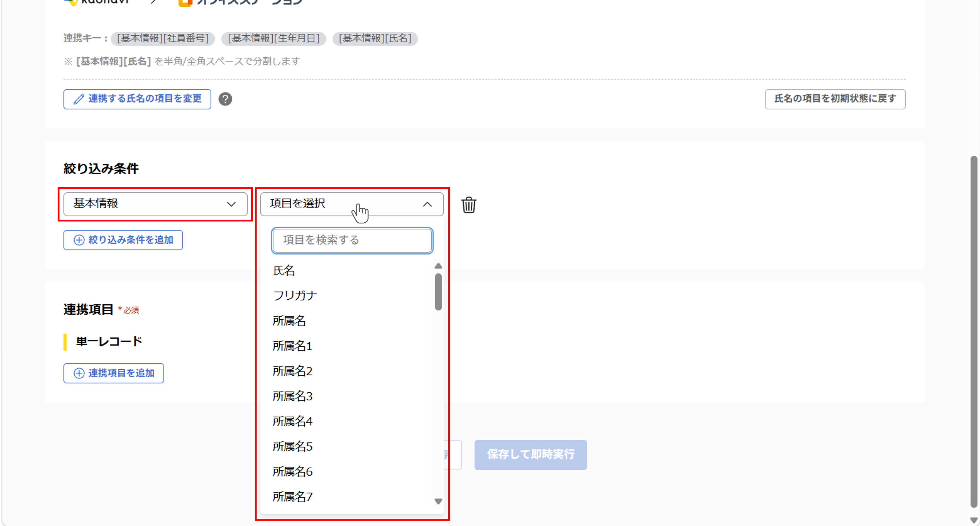Click 氏名の項目を初期状態に戻す button
Viewport: 980px width, 526px height.
coord(835,99)
